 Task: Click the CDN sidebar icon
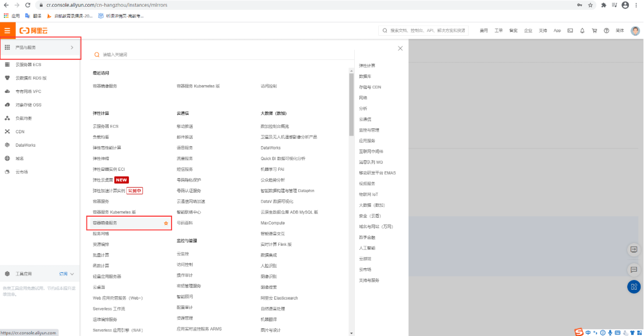pos(7,132)
